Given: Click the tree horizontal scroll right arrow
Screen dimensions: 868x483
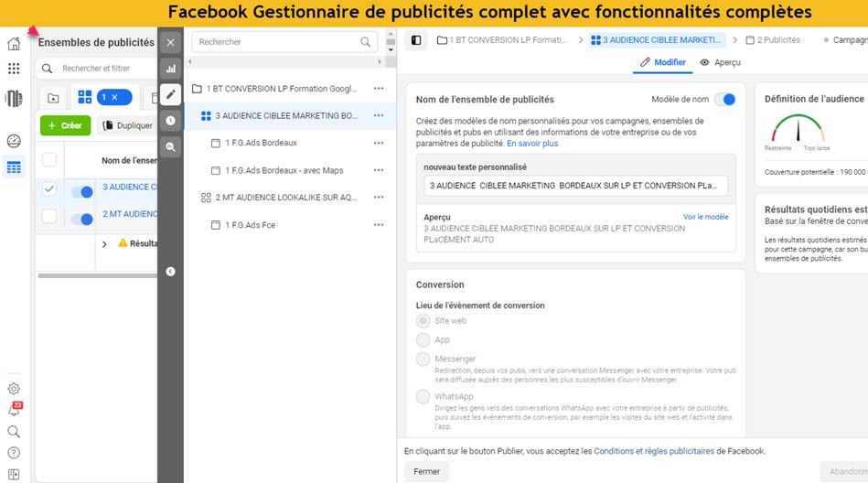Looking at the screenshot, I should click(x=380, y=61).
